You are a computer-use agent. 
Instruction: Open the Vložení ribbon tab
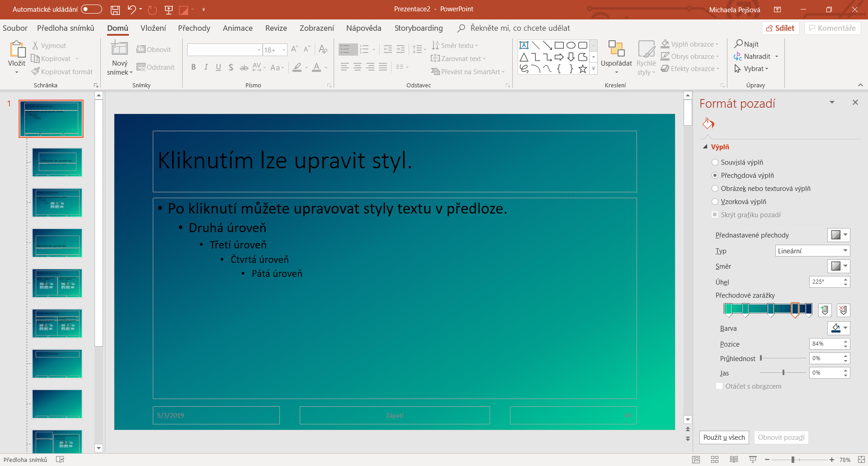click(x=153, y=28)
